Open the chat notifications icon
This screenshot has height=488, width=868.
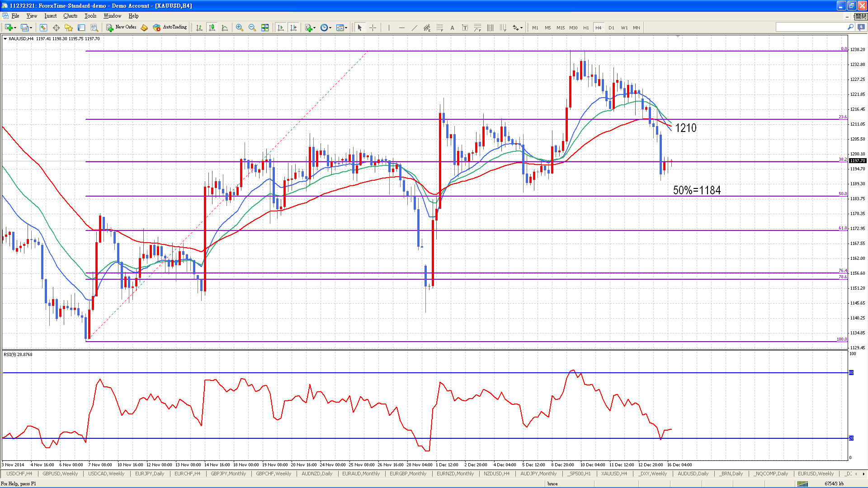tap(861, 27)
